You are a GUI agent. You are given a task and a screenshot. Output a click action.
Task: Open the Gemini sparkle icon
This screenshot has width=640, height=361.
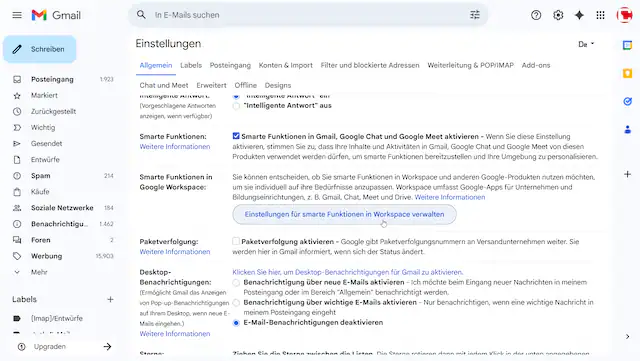579,15
